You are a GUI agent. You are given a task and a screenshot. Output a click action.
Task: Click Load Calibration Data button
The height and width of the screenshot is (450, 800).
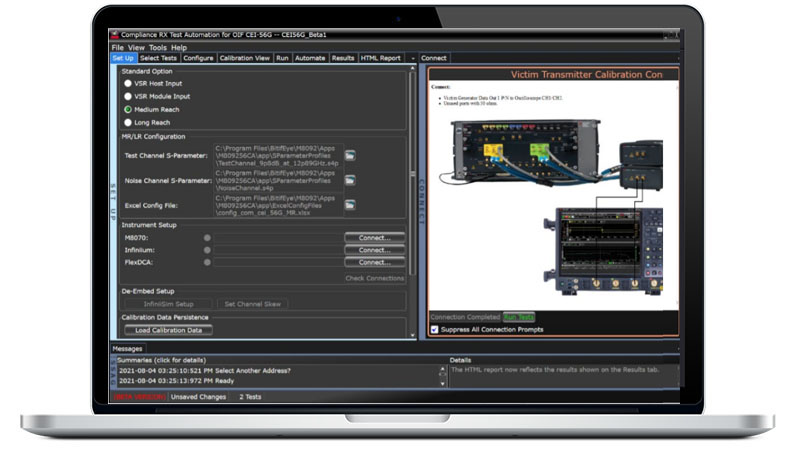(x=168, y=330)
